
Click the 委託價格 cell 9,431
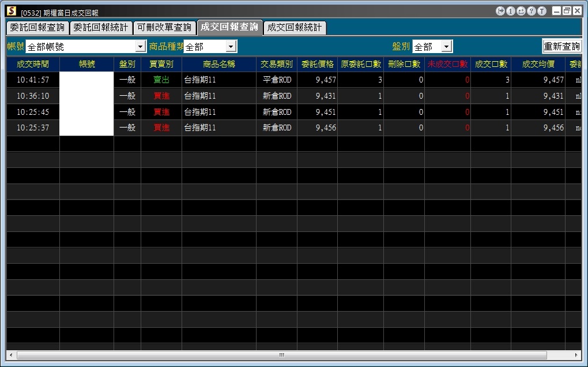coord(318,96)
